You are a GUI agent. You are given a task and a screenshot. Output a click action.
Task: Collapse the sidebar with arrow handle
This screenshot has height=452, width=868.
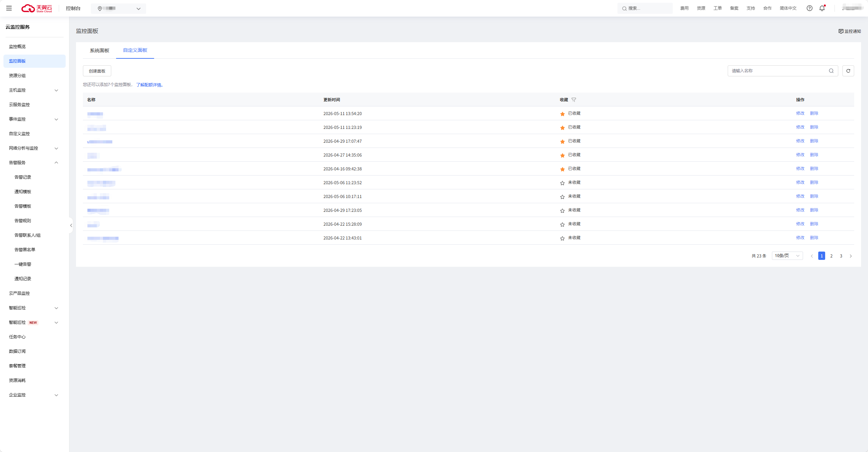[71, 225]
